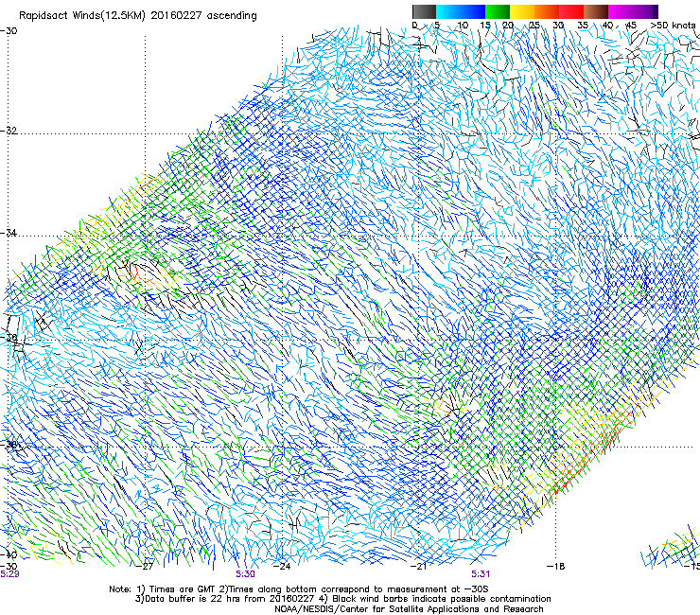Image resolution: width=700 pixels, height=615 pixels.
Task: Click the "-32" latitude axis label
Action: pyautogui.click(x=9, y=131)
